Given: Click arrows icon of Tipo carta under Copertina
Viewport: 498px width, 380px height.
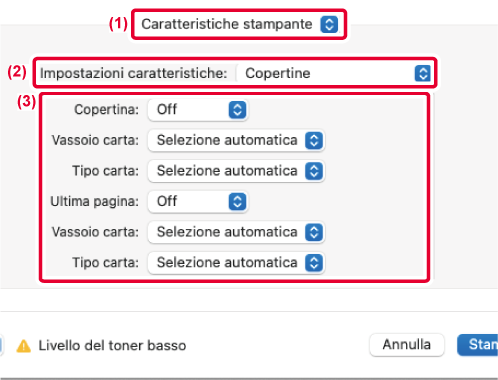Looking at the screenshot, I should click(314, 171).
